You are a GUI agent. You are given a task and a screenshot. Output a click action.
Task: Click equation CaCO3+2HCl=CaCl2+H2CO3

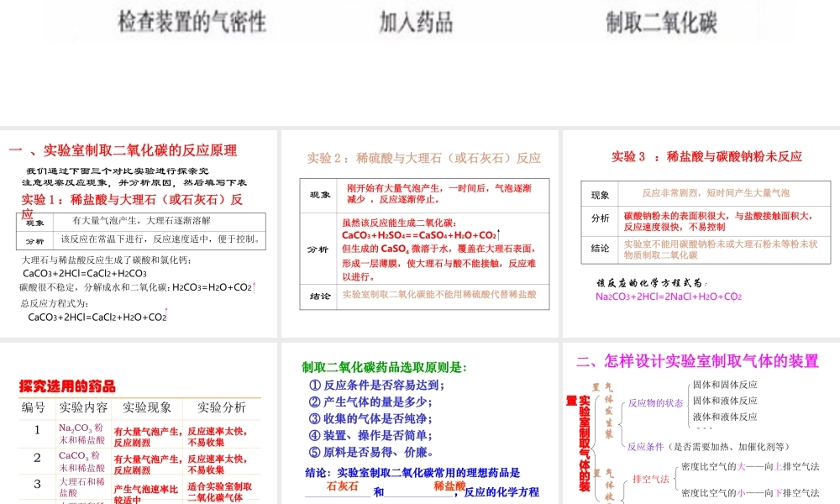85,273
